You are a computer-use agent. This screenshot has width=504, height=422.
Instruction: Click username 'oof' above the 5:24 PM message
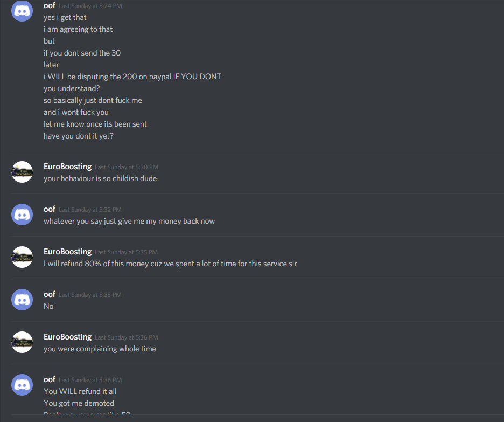point(50,5)
